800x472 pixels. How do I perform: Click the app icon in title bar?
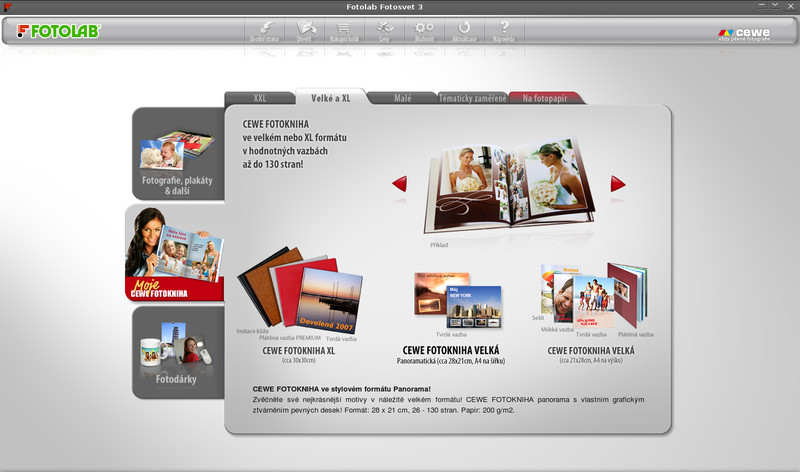[7, 7]
